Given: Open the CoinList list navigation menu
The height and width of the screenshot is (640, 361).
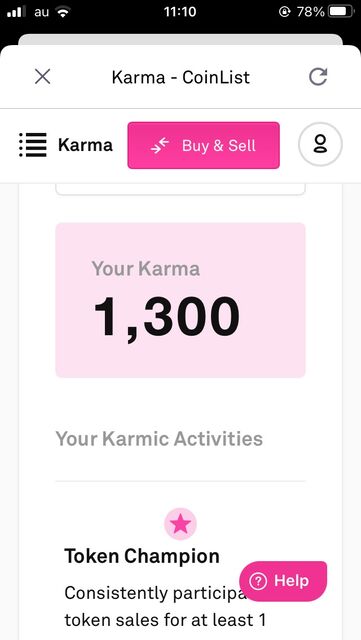Looking at the screenshot, I should [x=33, y=145].
